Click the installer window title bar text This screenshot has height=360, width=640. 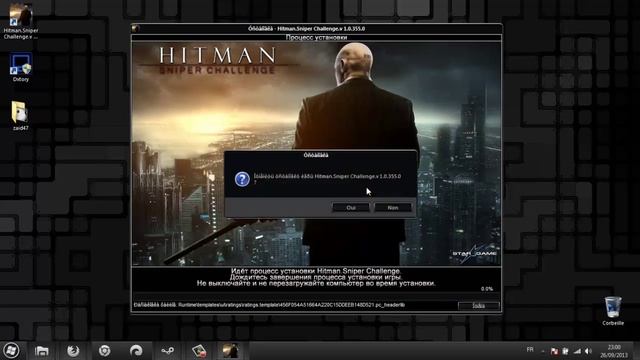point(306,29)
